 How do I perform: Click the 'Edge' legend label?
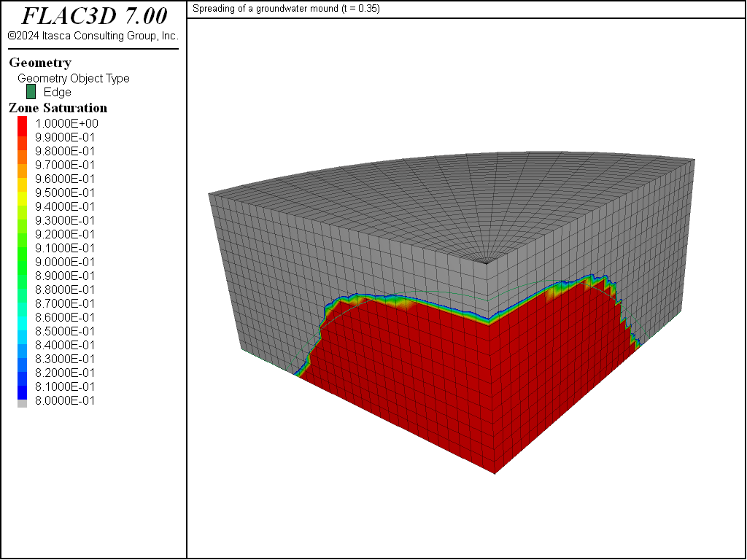point(57,92)
